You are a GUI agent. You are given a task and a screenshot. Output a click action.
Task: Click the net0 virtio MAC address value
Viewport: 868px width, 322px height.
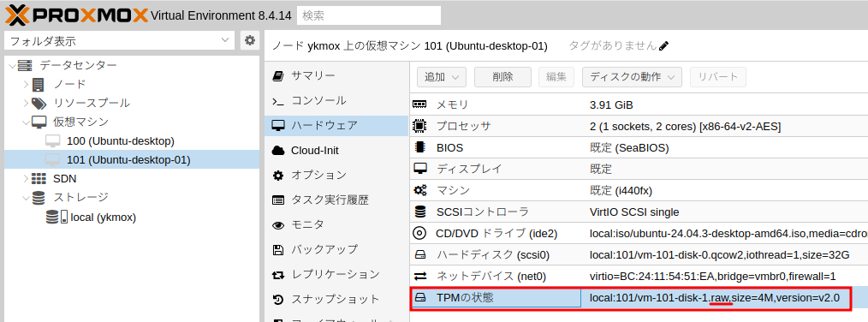click(712, 277)
